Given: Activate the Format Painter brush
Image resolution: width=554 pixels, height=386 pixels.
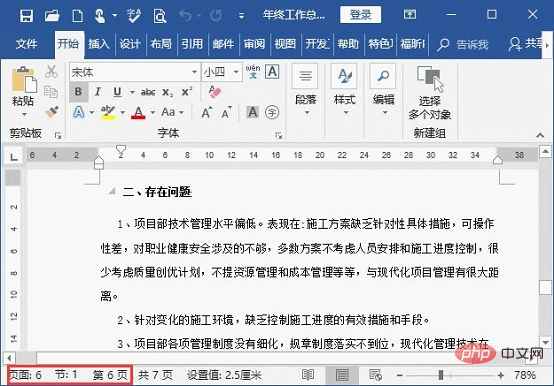Looking at the screenshot, I should point(52,112).
